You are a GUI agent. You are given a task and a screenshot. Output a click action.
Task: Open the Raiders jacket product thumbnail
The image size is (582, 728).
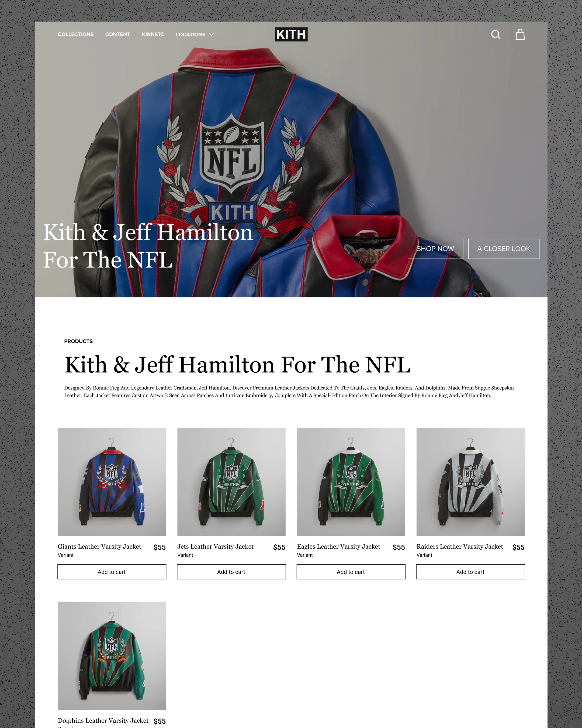470,482
